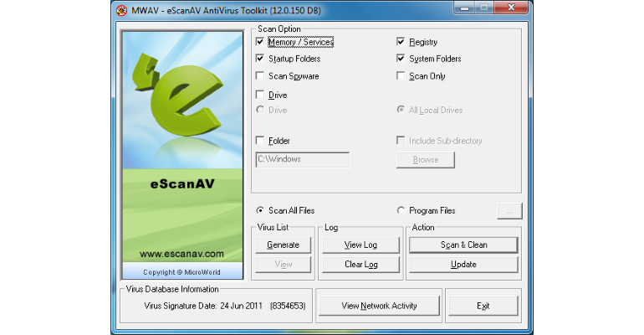Enable Scan Spyware checkbox
Screen dimensions: 644x335
tap(259, 75)
